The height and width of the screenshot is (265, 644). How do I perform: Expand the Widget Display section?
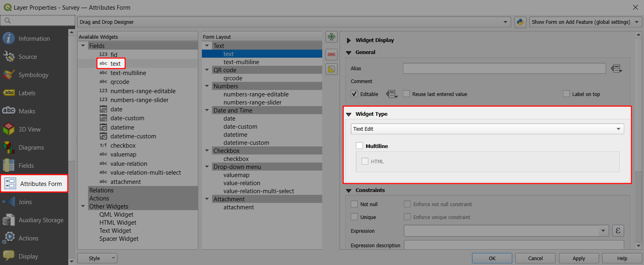pos(349,40)
